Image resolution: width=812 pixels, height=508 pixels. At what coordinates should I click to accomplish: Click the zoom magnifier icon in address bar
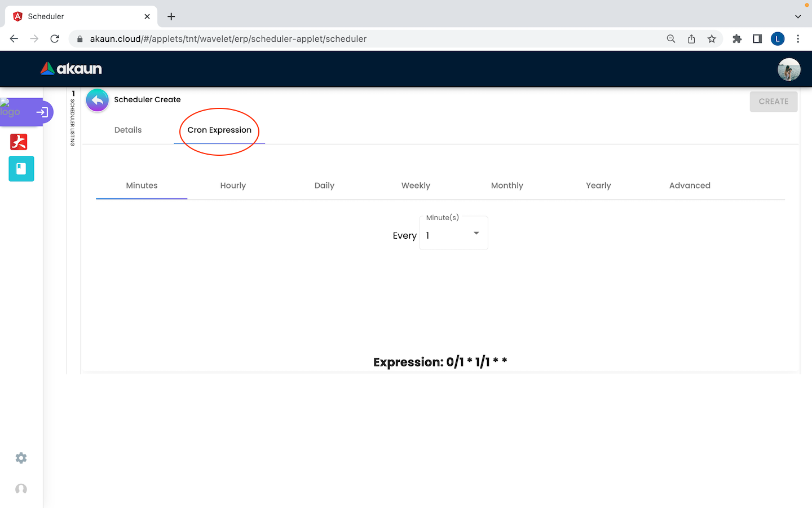point(671,39)
